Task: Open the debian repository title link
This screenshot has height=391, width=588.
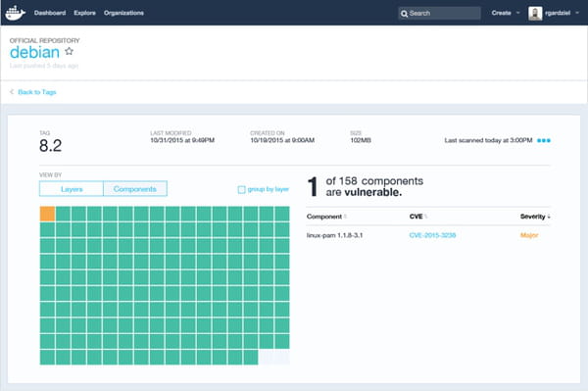Action: point(34,53)
